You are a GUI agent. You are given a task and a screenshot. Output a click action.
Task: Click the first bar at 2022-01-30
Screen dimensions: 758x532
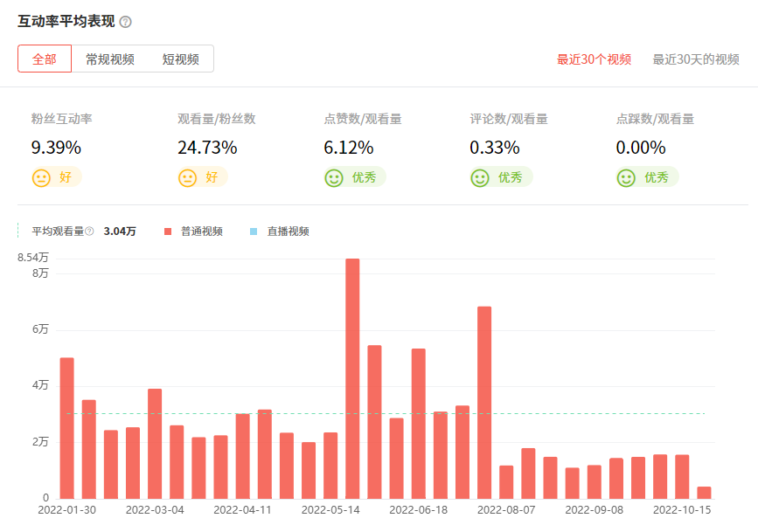[x=66, y=428]
